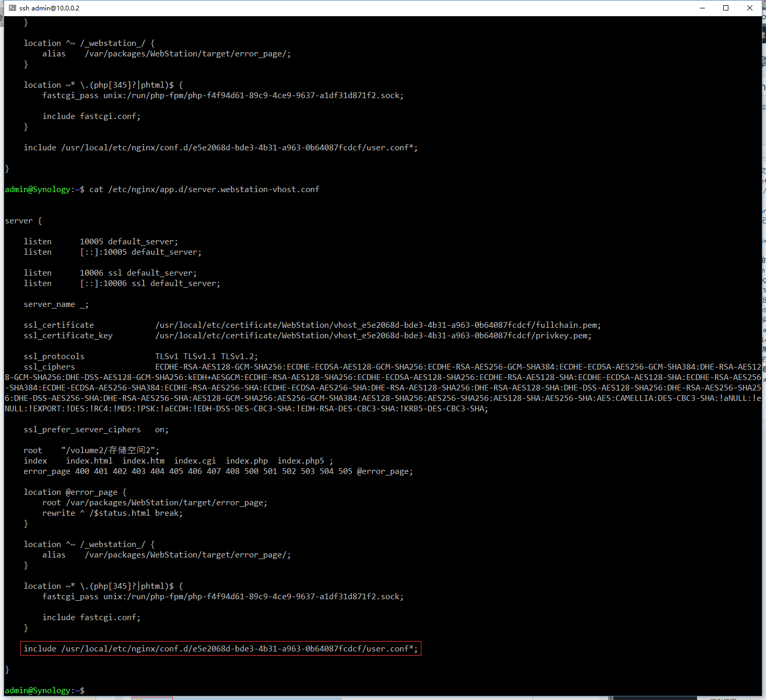The height and width of the screenshot is (700, 766).
Task: Minimize the ssh terminal window
Action: (x=702, y=8)
